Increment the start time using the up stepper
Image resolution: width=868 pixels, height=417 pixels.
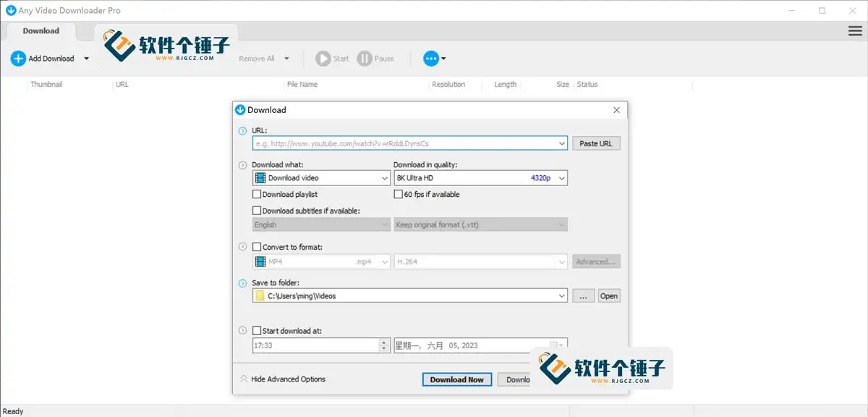tap(383, 342)
